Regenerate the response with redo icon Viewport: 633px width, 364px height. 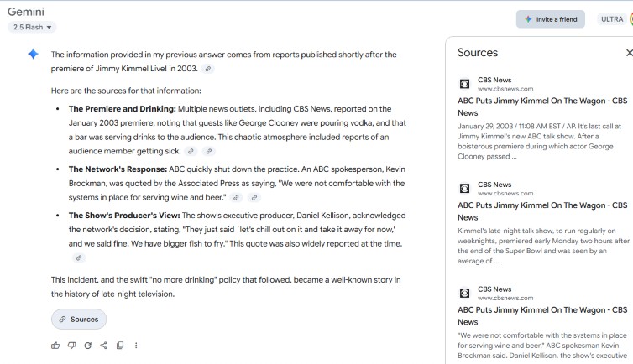(87, 345)
